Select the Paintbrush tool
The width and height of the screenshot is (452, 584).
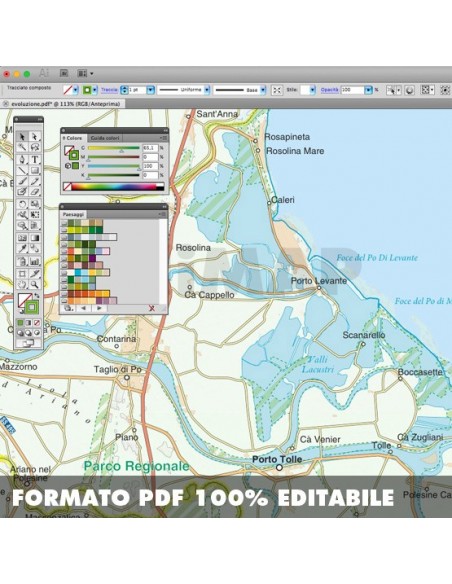22,181
